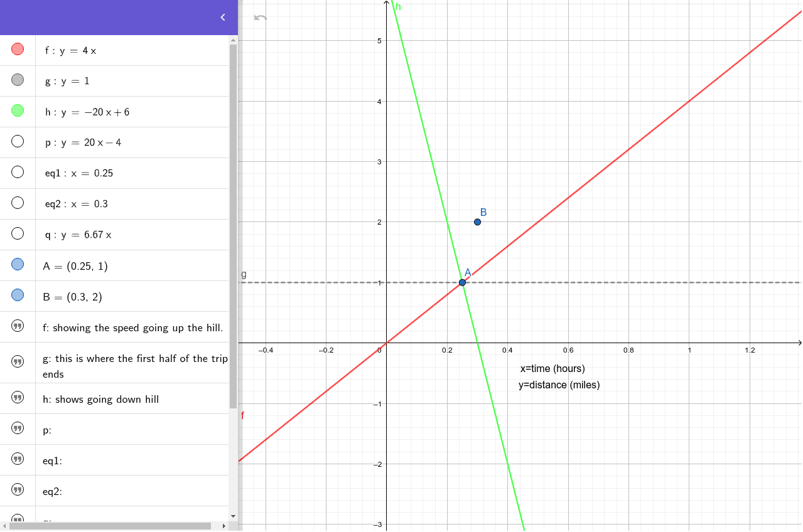Click the caption icon next to "eq2:"
This screenshot has height=532, width=803.
17,491
